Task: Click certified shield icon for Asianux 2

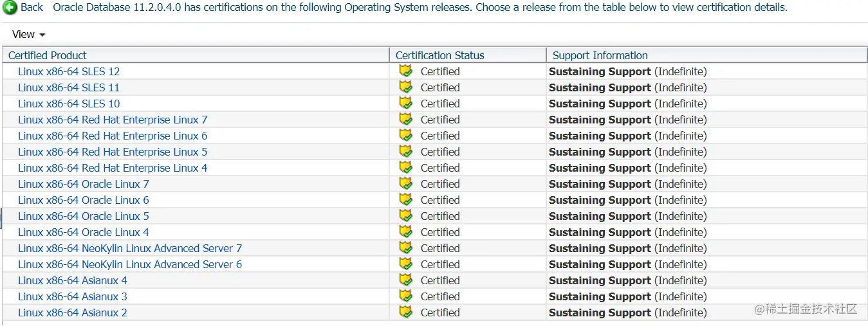Action: 405,312
